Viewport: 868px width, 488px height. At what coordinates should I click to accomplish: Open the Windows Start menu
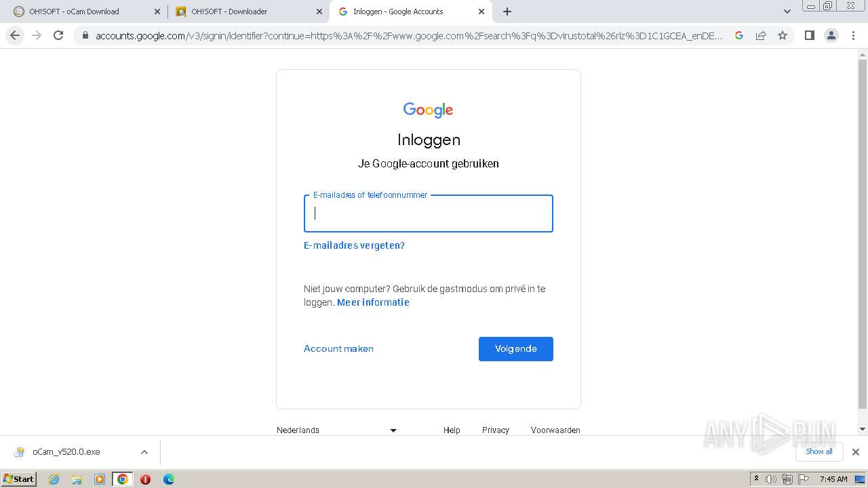pyautogui.click(x=19, y=479)
